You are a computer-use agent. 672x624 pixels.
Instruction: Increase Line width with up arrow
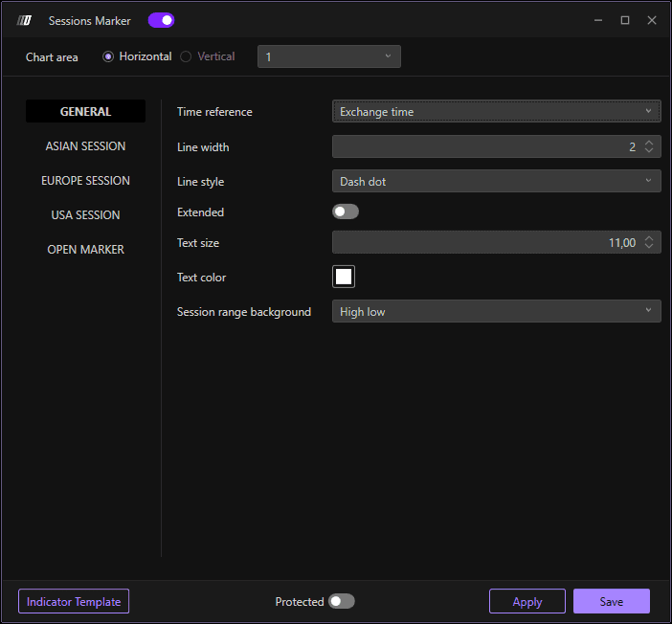pyautogui.click(x=649, y=143)
